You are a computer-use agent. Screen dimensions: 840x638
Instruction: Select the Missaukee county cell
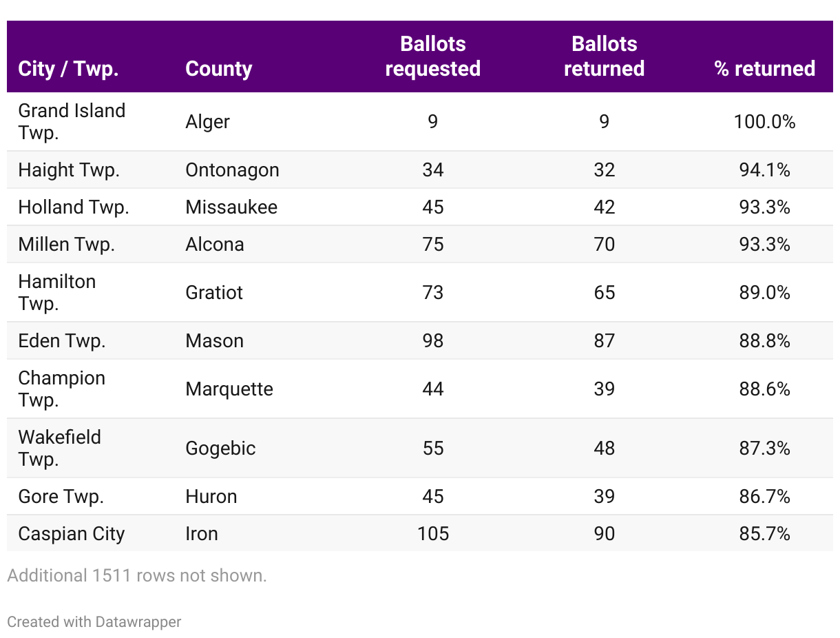click(231, 207)
